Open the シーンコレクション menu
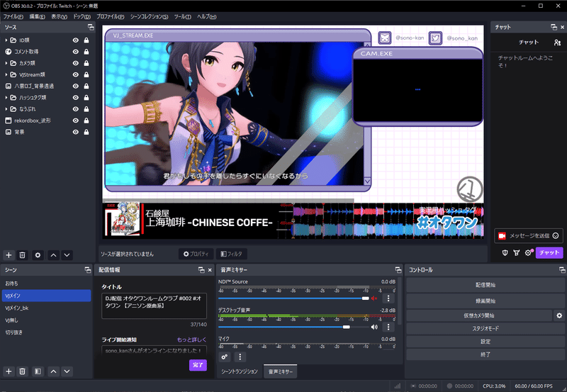Viewport: 567px width, 392px height. pyautogui.click(x=149, y=16)
